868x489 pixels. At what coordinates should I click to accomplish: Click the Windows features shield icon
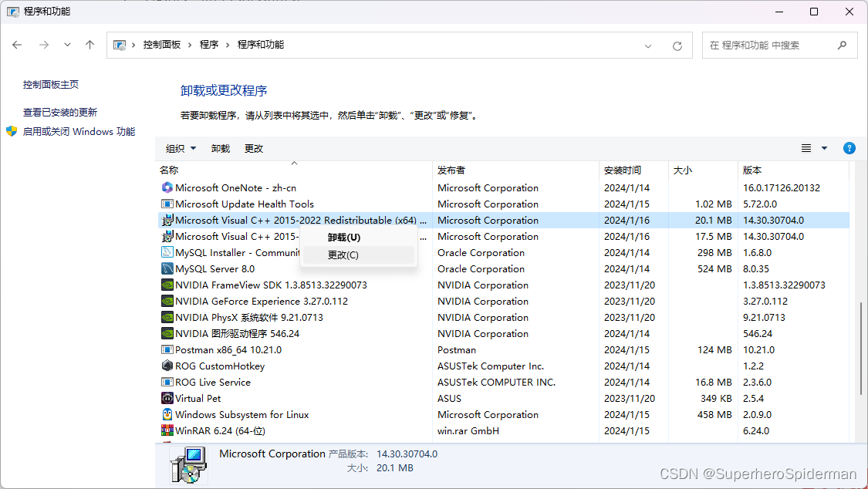[x=12, y=132]
